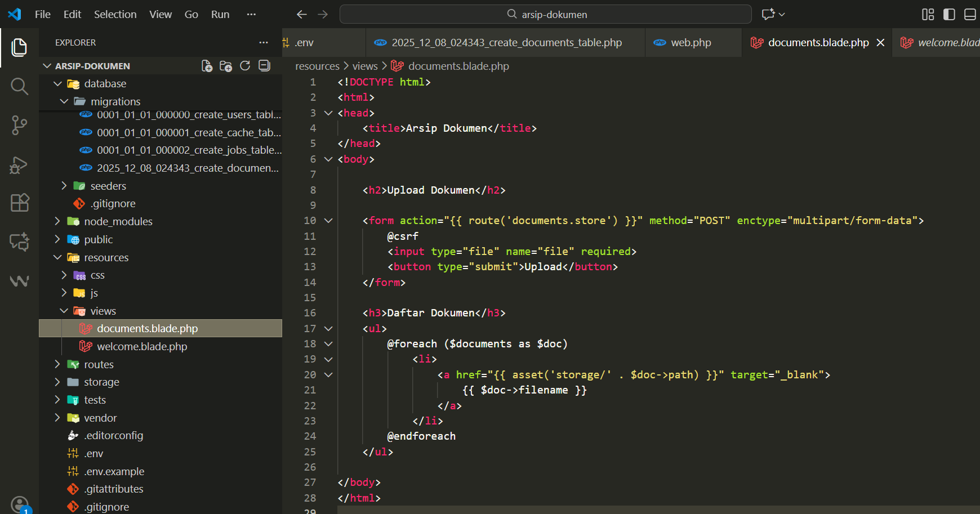
Task: Click the arsip-dokumen command center search box
Action: pos(545,14)
